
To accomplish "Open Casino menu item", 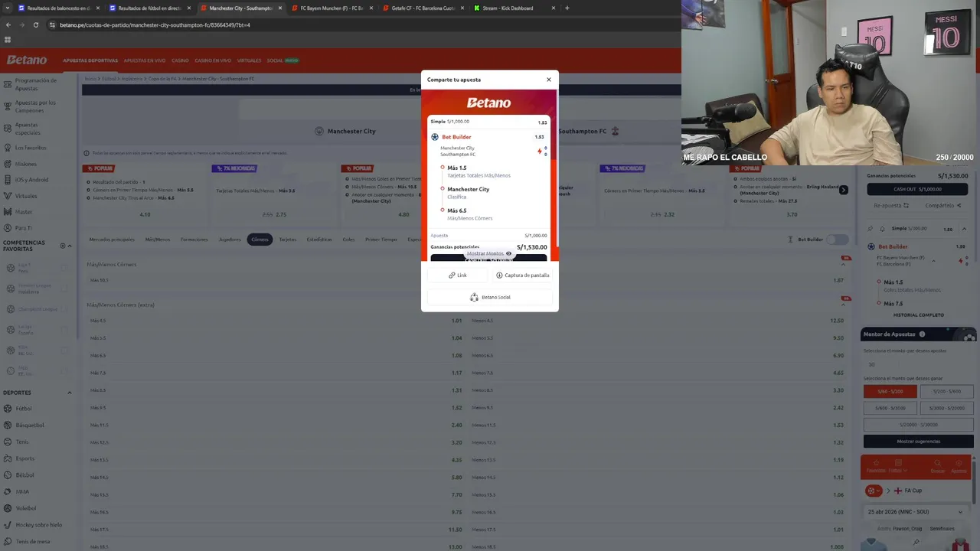I will (x=180, y=60).
